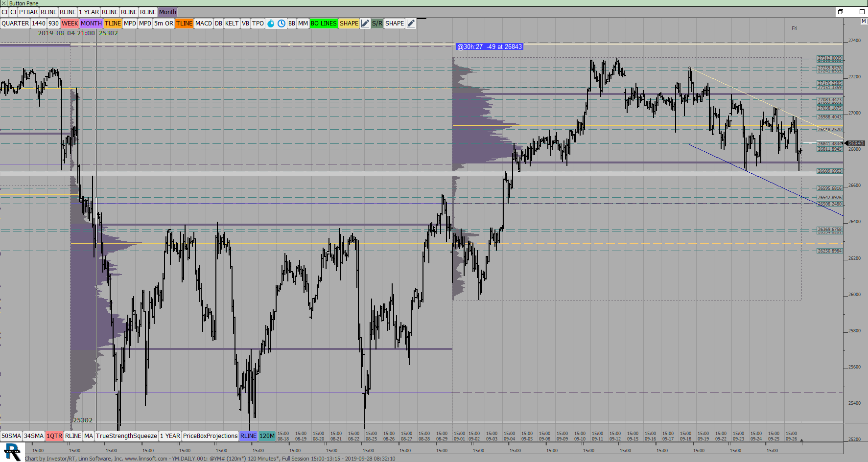Click the M button above the price scale
868x462 pixels.
click(x=864, y=22)
